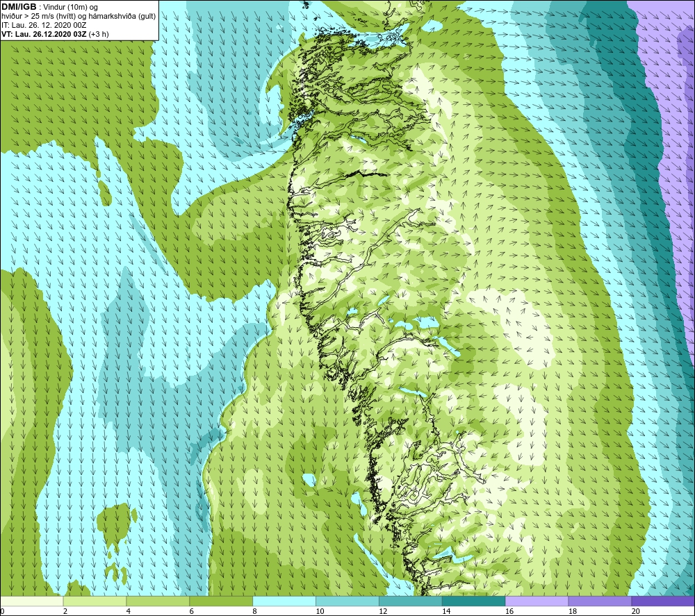Viewport: 695px width, 616px height.
Task: Click the '20' label on the color scale
Action: click(x=636, y=612)
